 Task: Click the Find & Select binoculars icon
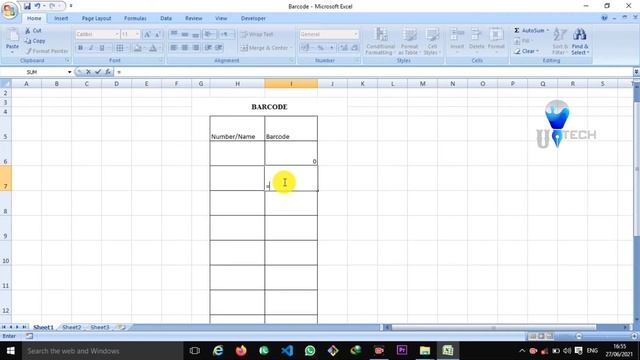pos(580,34)
